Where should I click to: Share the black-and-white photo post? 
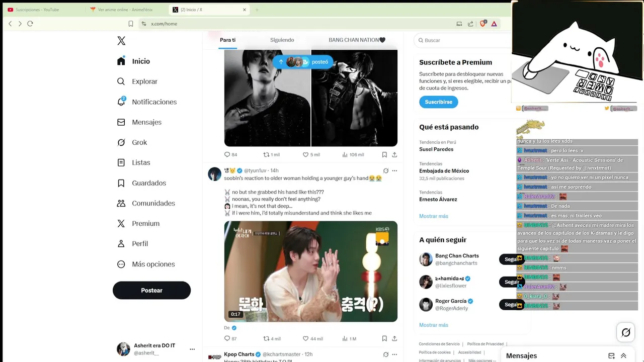coord(394,155)
